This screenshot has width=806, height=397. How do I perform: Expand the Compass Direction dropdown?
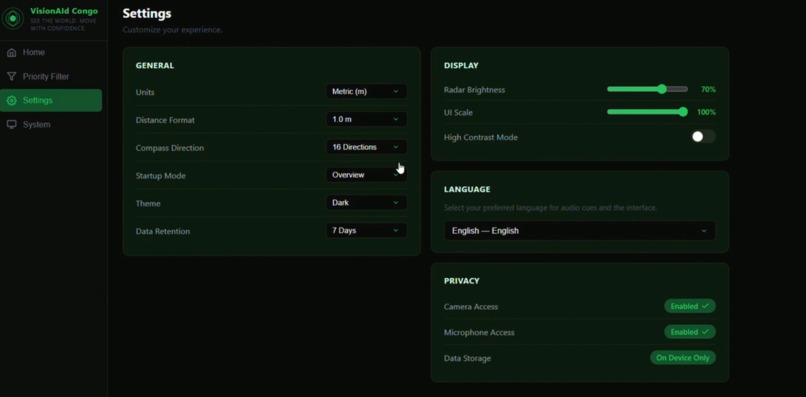tap(366, 147)
